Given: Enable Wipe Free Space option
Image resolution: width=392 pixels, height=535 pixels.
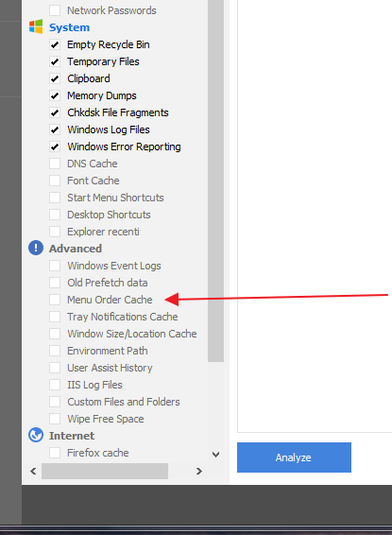Looking at the screenshot, I should pyautogui.click(x=55, y=419).
